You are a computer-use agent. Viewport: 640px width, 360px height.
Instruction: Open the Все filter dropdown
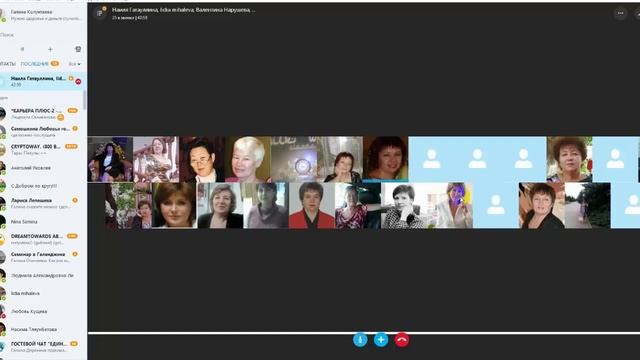point(74,64)
